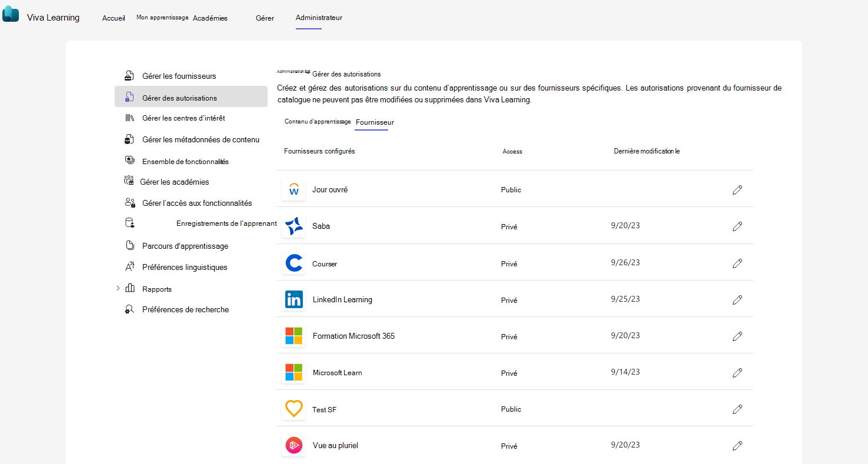Open Ensemble de fonctionnalités
Viewport: 868px width, 464px height.
pyautogui.click(x=185, y=161)
